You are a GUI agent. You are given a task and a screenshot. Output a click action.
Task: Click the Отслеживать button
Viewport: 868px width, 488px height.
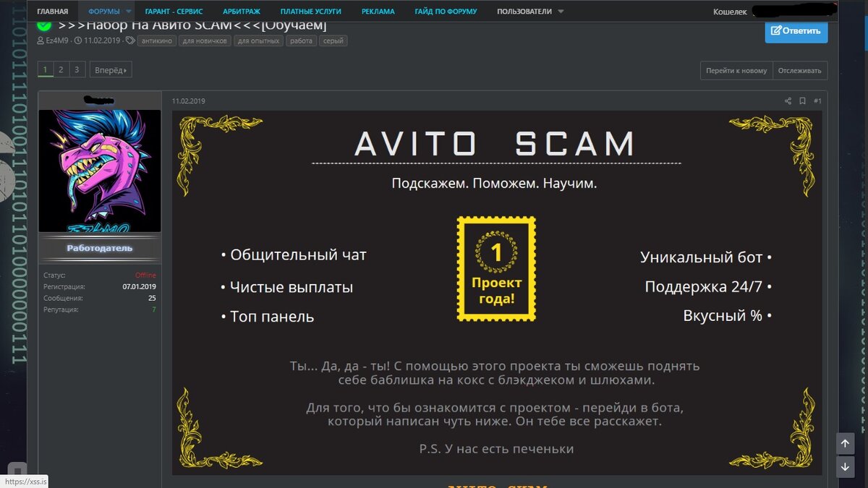tap(800, 70)
